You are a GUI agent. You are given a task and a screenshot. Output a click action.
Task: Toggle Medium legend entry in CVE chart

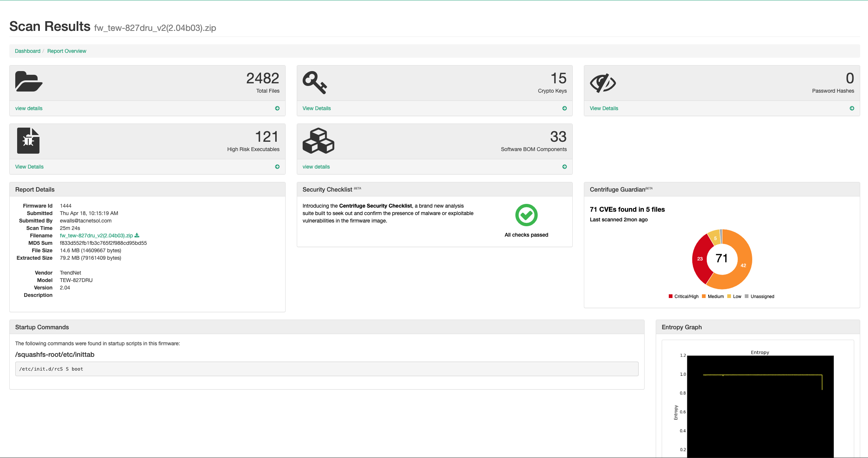coord(713,297)
